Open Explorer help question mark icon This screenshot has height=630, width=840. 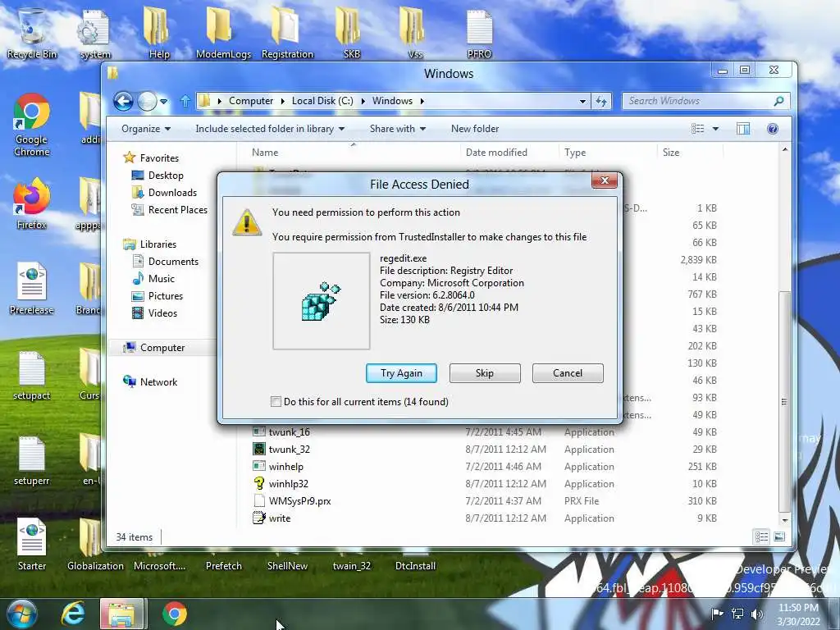coord(773,129)
